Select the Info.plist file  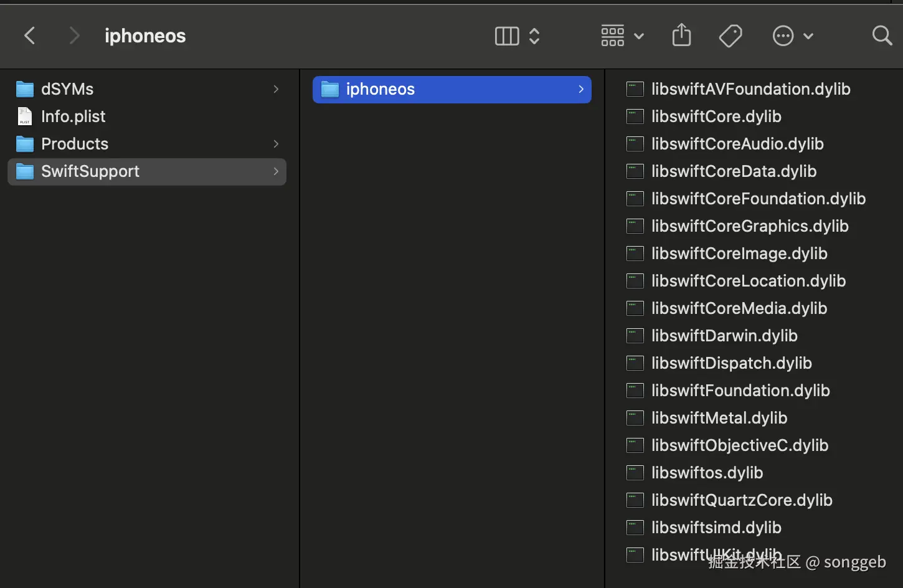pyautogui.click(x=73, y=116)
